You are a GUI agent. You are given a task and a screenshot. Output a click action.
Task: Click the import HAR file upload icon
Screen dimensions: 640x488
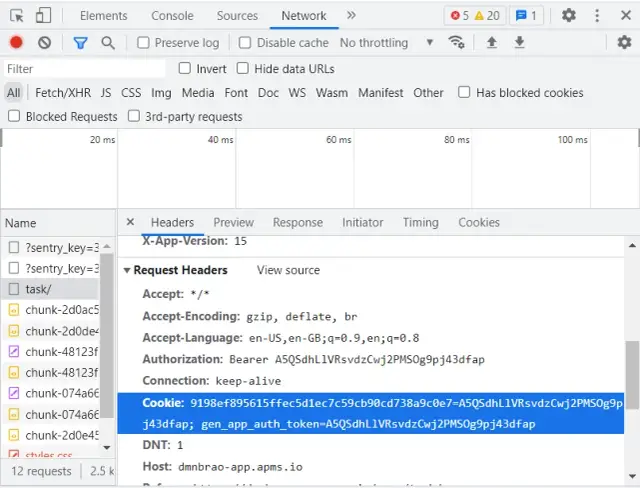coord(491,43)
